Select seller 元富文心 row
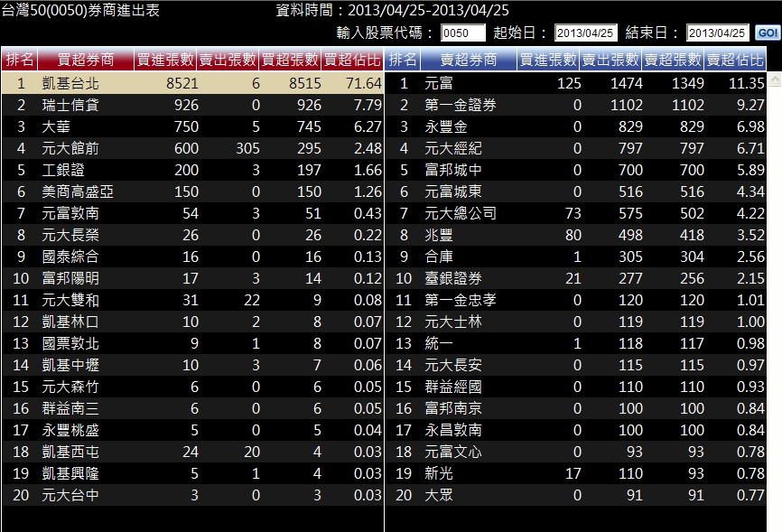782x532 pixels. (575, 452)
